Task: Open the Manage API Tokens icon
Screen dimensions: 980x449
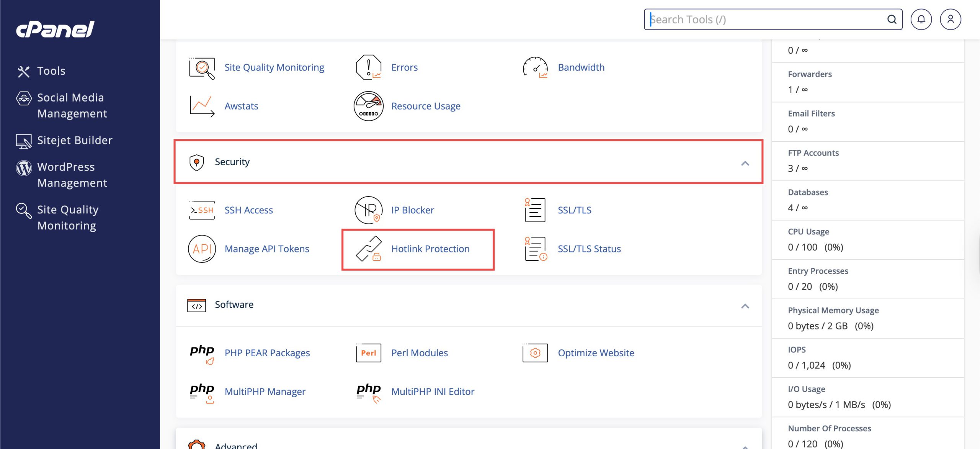Action: pos(202,249)
